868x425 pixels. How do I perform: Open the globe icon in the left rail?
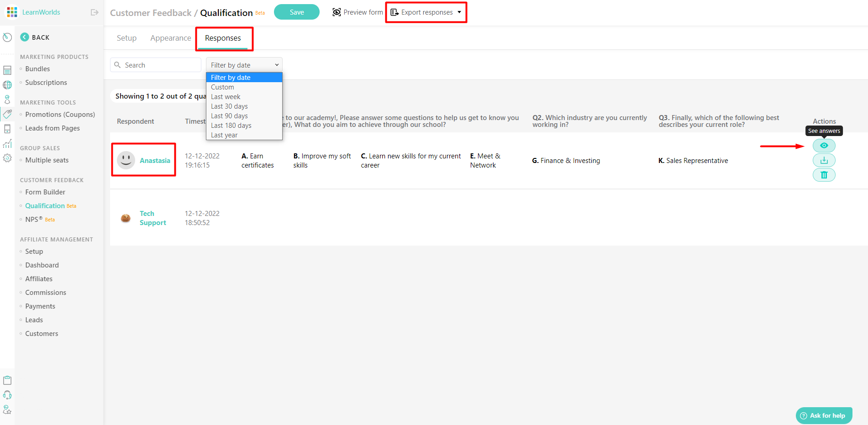[7, 85]
